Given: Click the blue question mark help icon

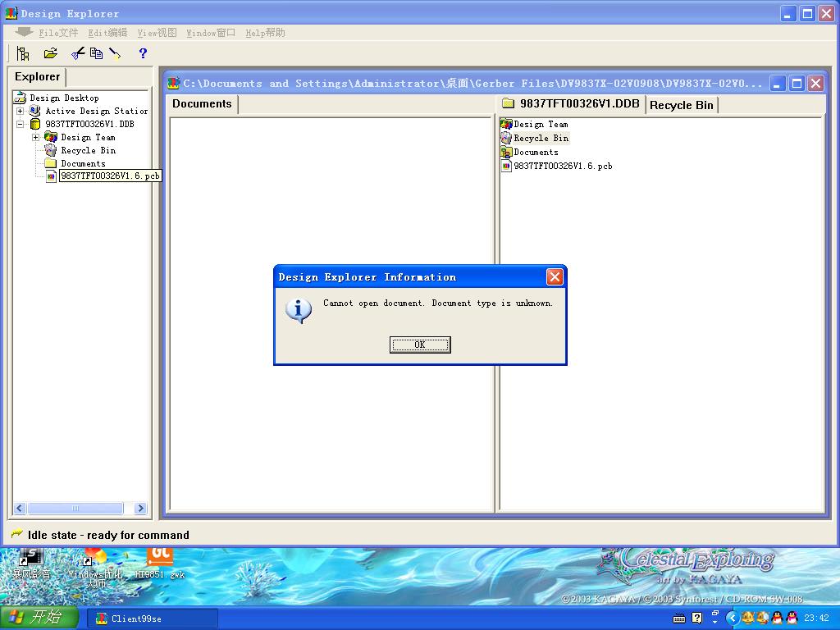Looking at the screenshot, I should point(143,53).
